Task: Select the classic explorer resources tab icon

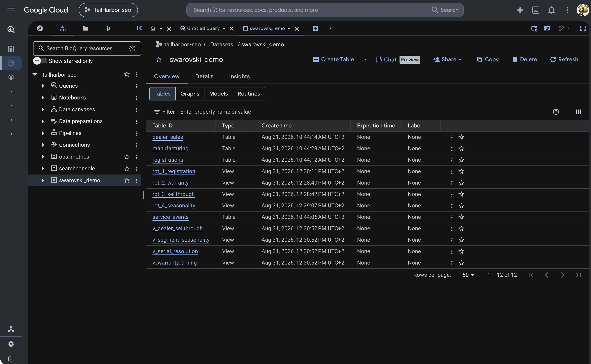Action: 63,28
